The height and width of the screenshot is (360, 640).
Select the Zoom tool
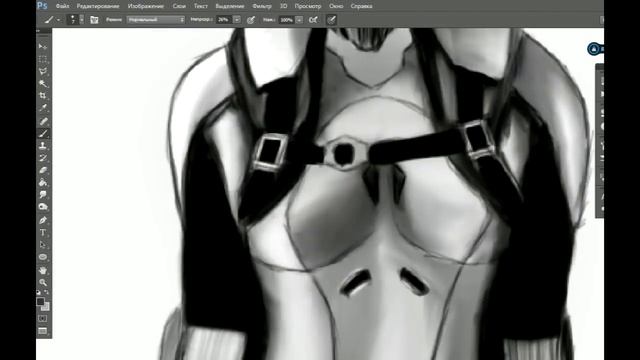(x=42, y=282)
